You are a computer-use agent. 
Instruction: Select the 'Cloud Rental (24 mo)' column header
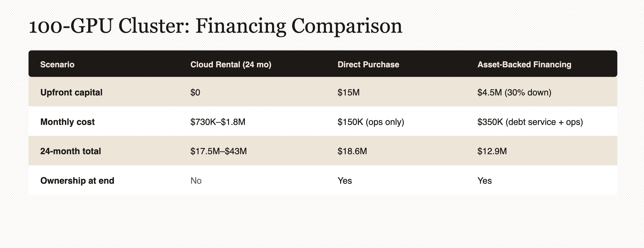[x=231, y=65]
